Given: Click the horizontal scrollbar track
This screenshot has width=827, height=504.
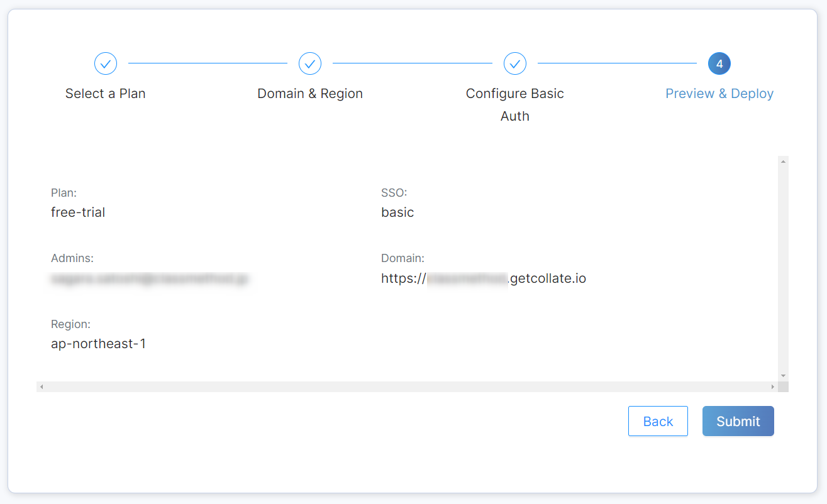Looking at the screenshot, I should click(x=407, y=386).
